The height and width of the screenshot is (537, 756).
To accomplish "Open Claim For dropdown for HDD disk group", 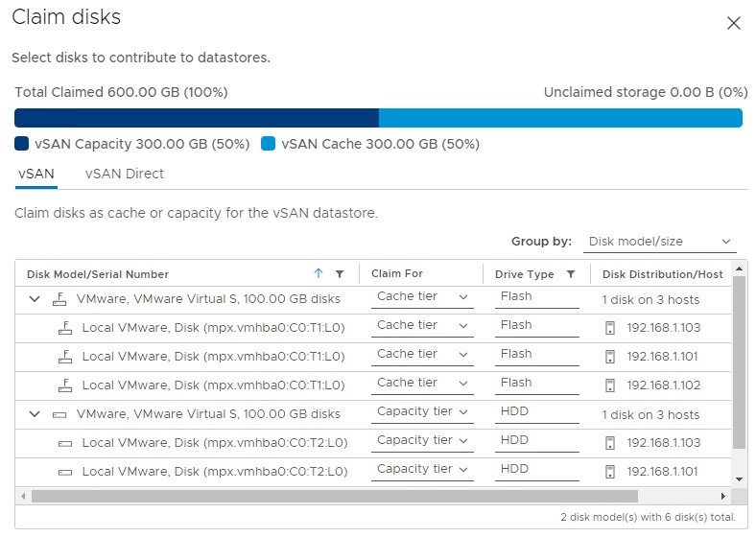I will pyautogui.click(x=423, y=412).
